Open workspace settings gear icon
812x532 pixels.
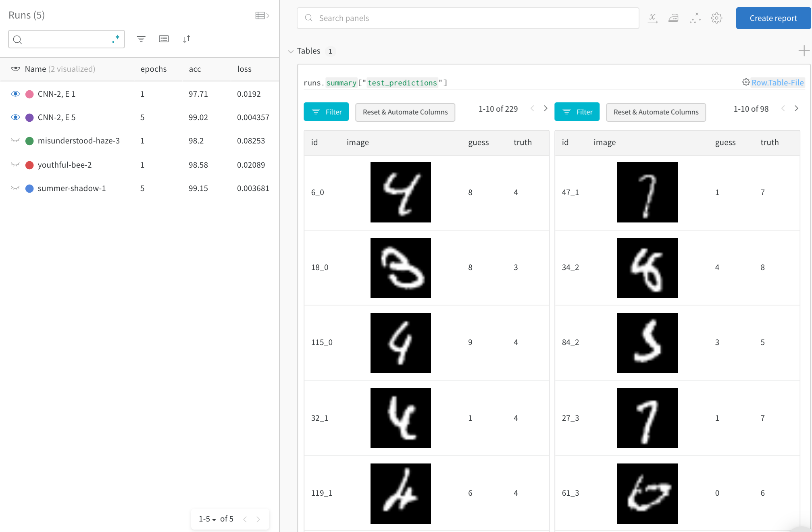coord(716,18)
